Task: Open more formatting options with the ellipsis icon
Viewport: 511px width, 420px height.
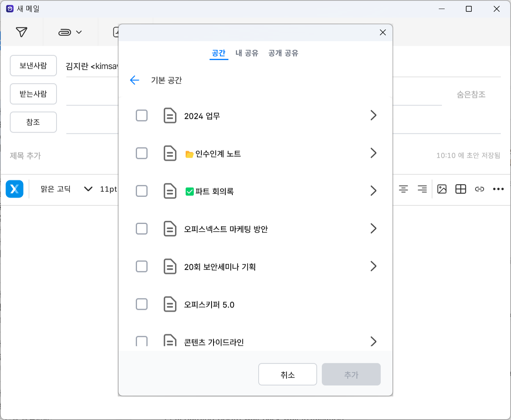Action: tap(498, 189)
